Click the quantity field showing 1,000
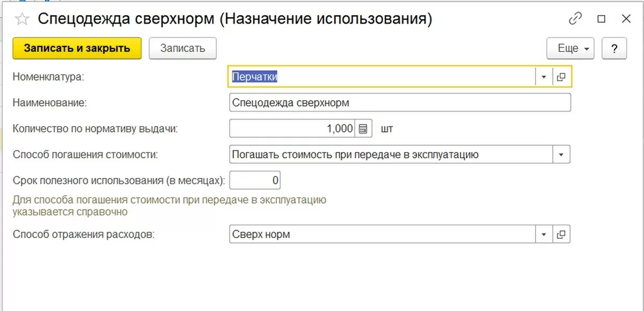The image size is (644, 311). (292, 129)
